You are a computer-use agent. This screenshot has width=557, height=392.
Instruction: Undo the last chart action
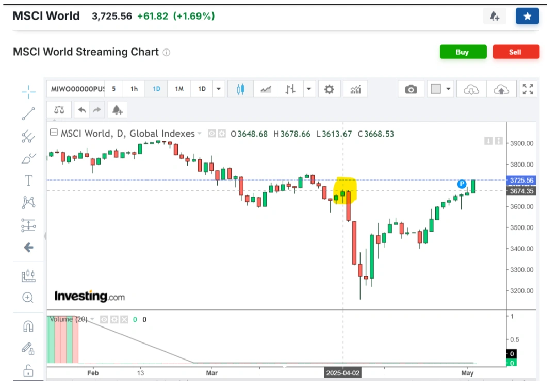tap(81, 110)
